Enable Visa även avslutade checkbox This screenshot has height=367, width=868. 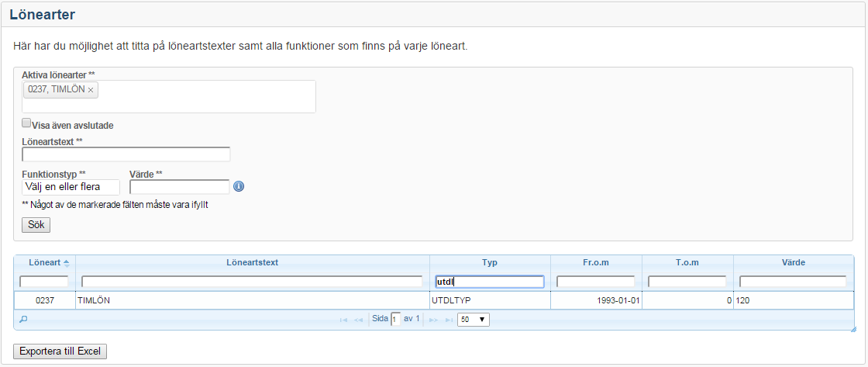pyautogui.click(x=26, y=123)
